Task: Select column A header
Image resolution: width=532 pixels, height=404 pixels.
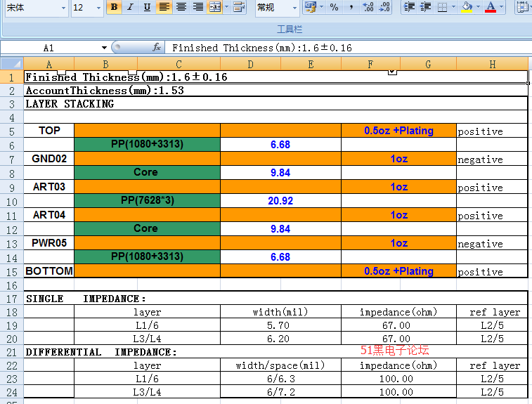Action: 49,64
